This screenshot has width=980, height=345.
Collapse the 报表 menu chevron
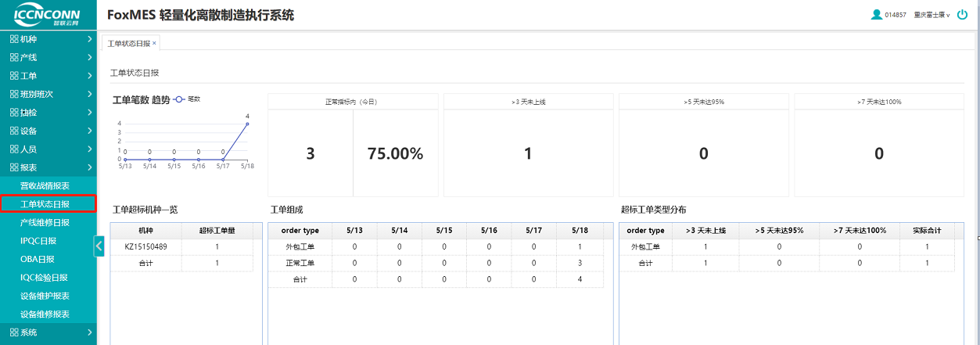pos(90,167)
